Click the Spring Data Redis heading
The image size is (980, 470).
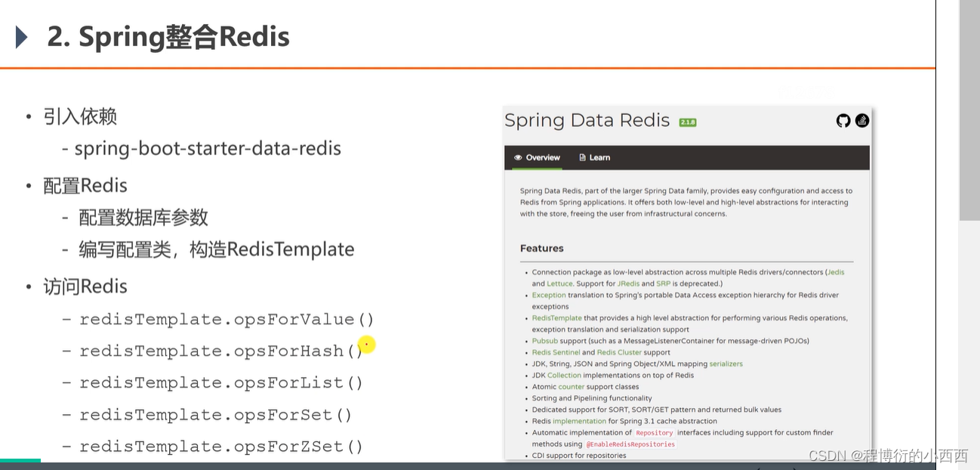coord(587,121)
